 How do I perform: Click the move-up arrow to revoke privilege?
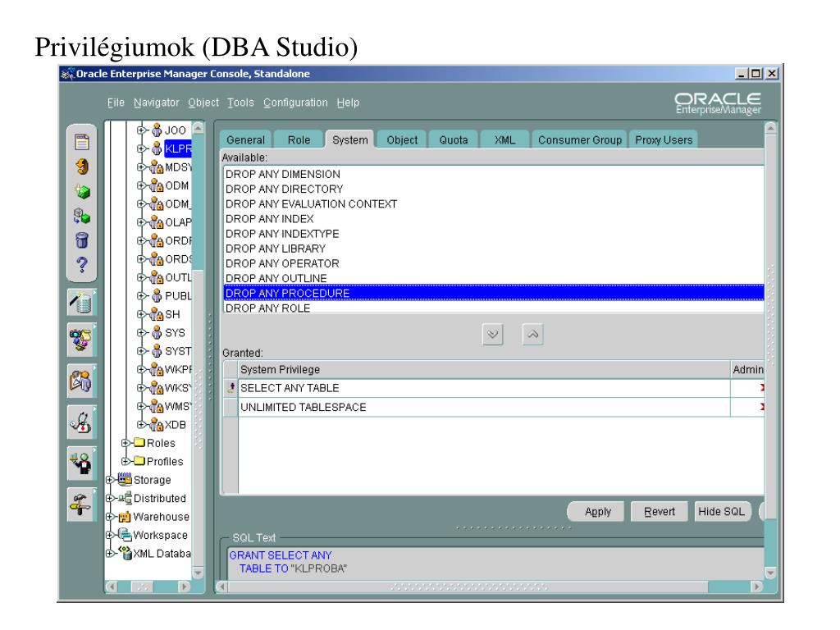click(532, 335)
